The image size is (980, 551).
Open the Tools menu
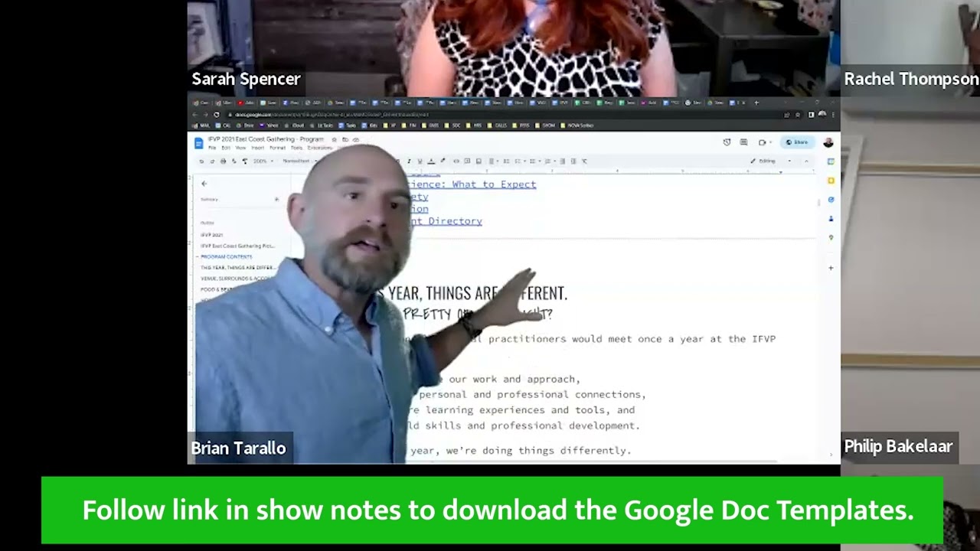(x=296, y=148)
